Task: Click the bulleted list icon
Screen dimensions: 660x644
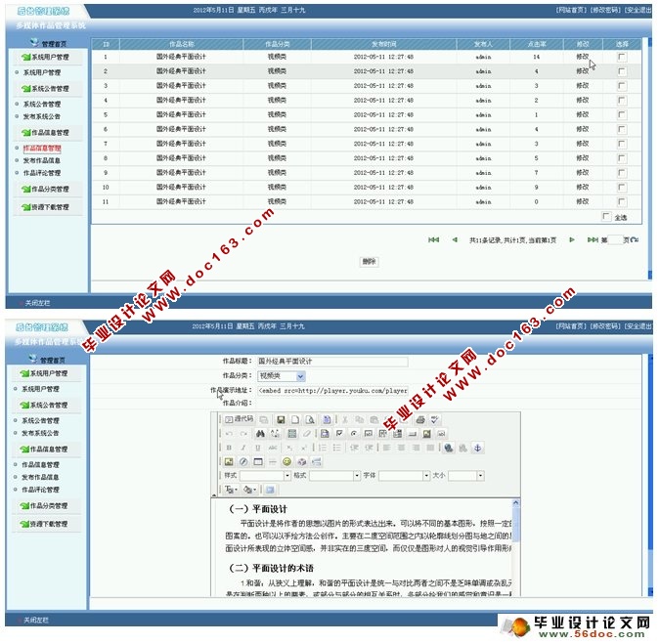Action: pyautogui.click(x=336, y=448)
